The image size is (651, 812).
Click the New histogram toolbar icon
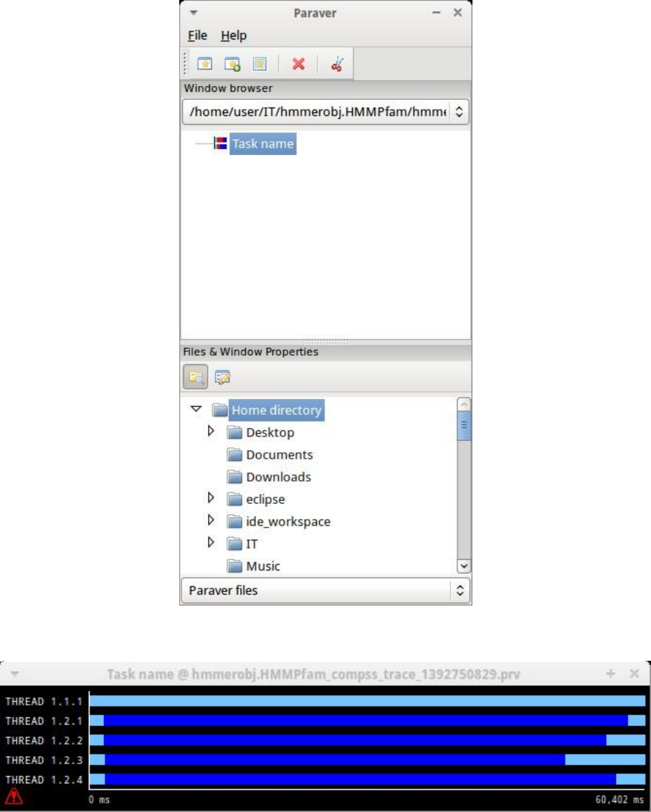click(260, 64)
